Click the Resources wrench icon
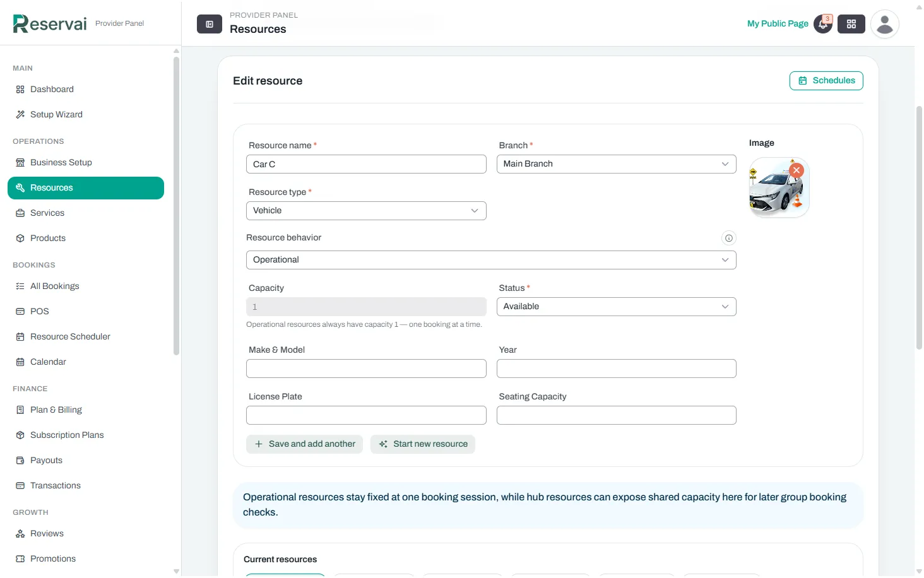This screenshot has width=924, height=578. pos(20,188)
